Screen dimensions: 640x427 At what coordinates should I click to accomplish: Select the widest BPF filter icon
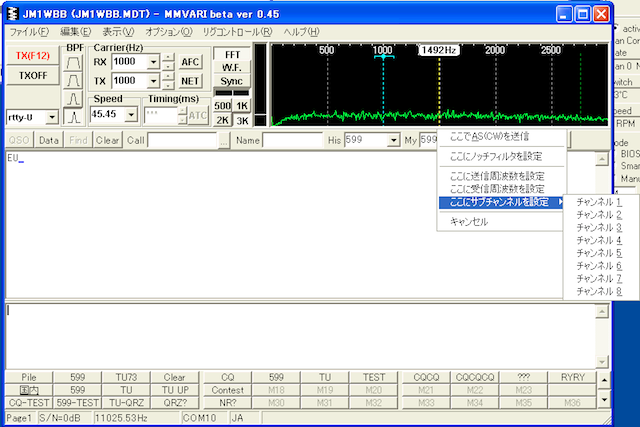73,63
